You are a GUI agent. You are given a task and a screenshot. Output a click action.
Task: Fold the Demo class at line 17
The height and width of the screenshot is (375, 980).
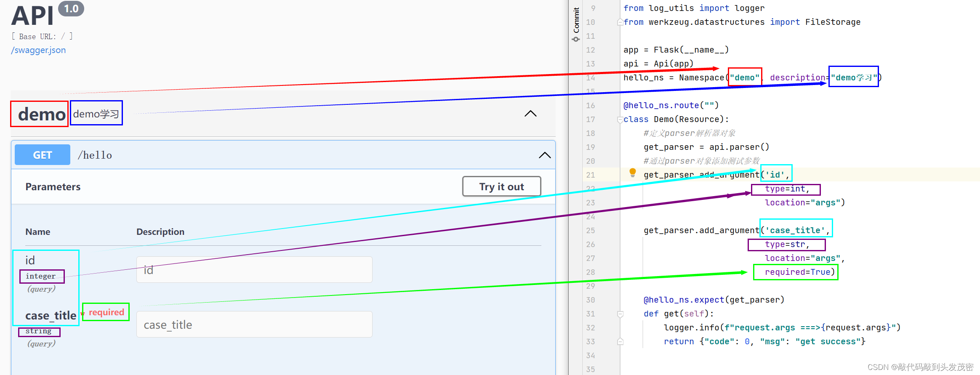click(620, 120)
